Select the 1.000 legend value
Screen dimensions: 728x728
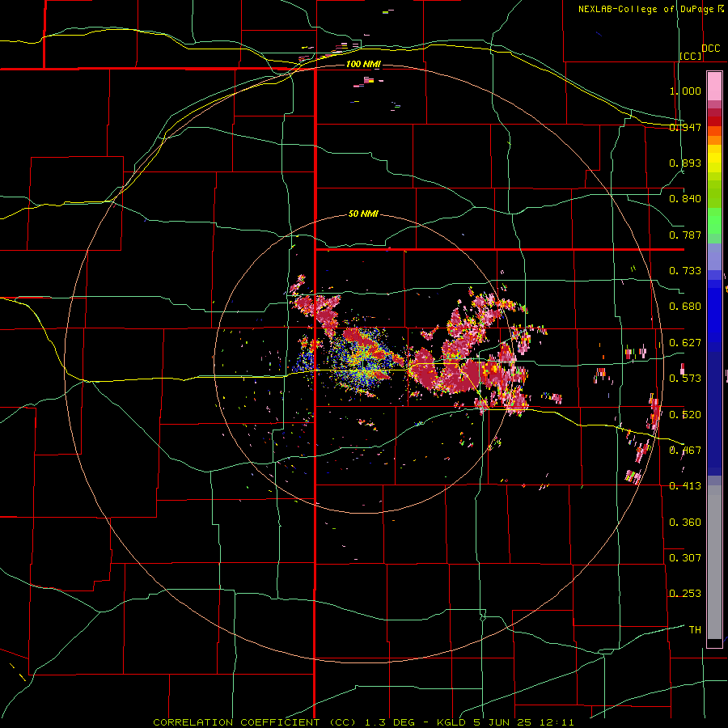[685, 91]
